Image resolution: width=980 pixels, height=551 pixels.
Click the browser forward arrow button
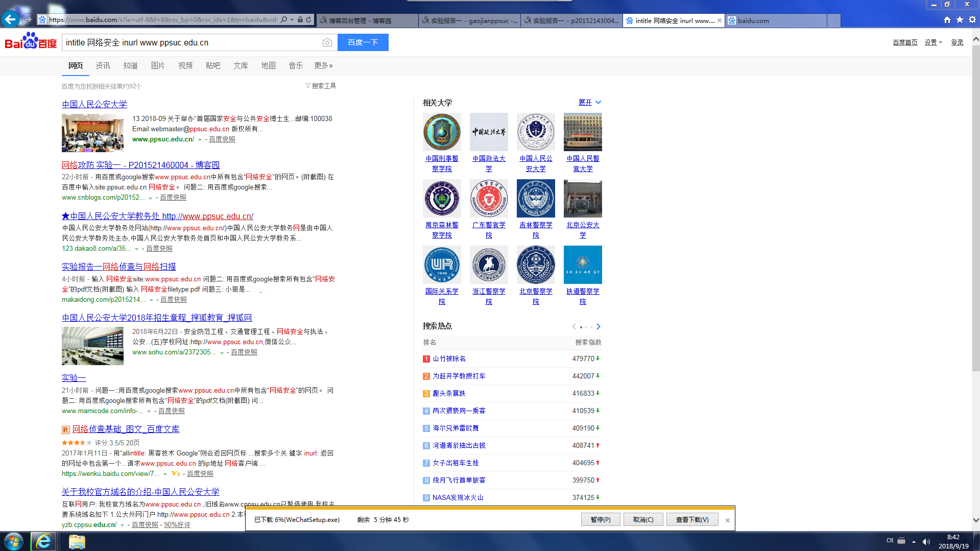(28, 20)
